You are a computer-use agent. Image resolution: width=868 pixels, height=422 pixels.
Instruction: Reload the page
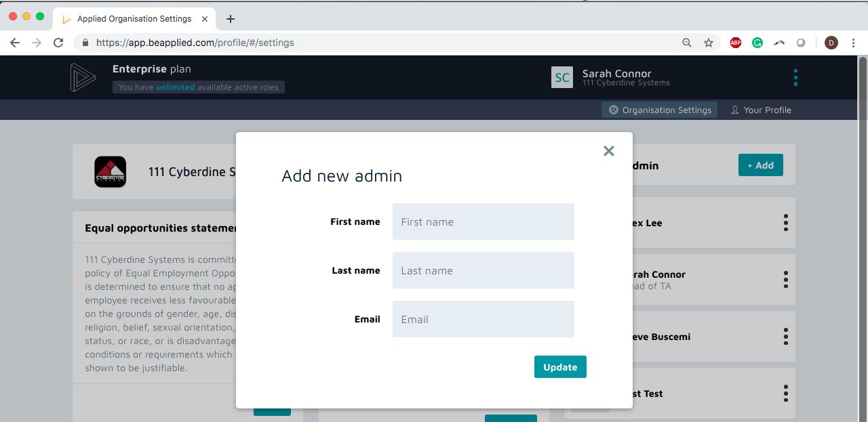tap(58, 43)
